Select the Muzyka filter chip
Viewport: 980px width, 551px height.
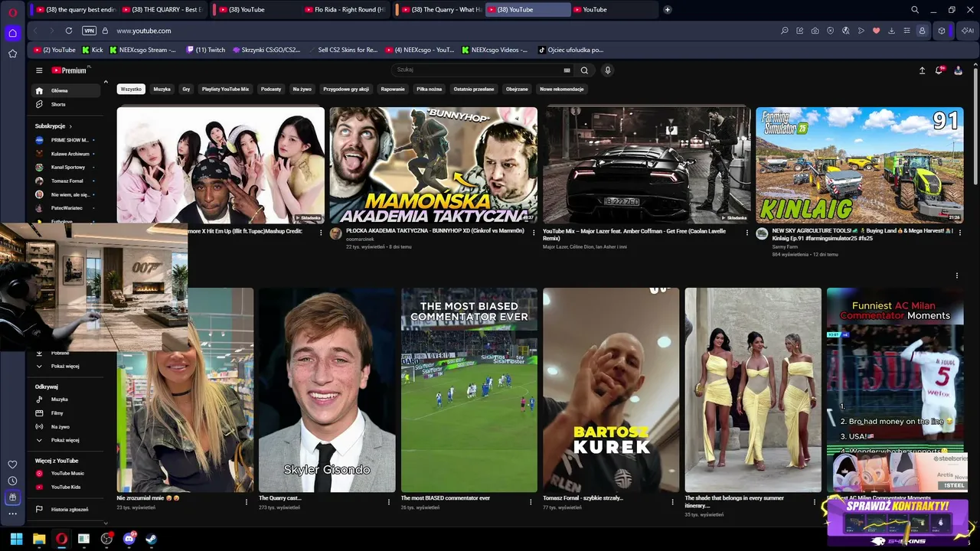click(x=162, y=89)
